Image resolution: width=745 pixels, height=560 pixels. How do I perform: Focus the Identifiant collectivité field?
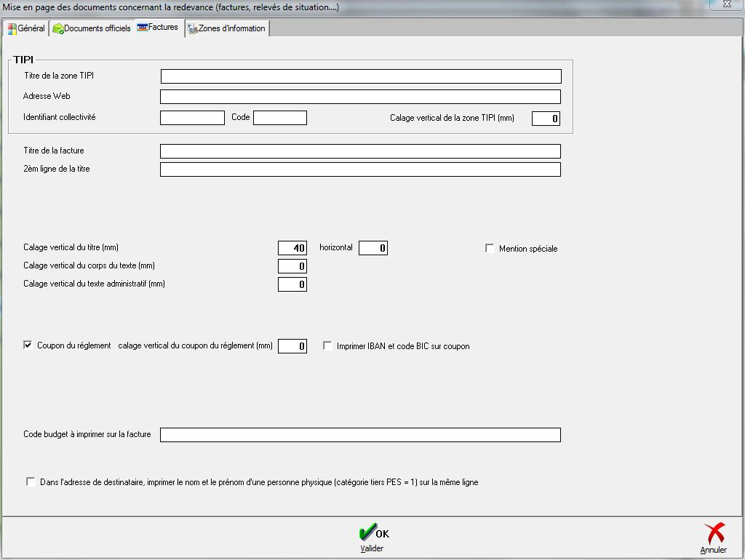tap(192, 118)
